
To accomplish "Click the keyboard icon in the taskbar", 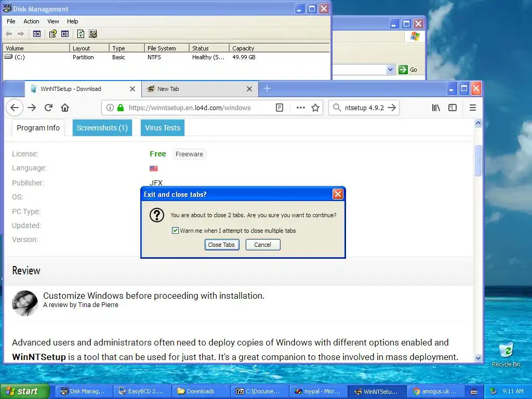I will 474,392.
